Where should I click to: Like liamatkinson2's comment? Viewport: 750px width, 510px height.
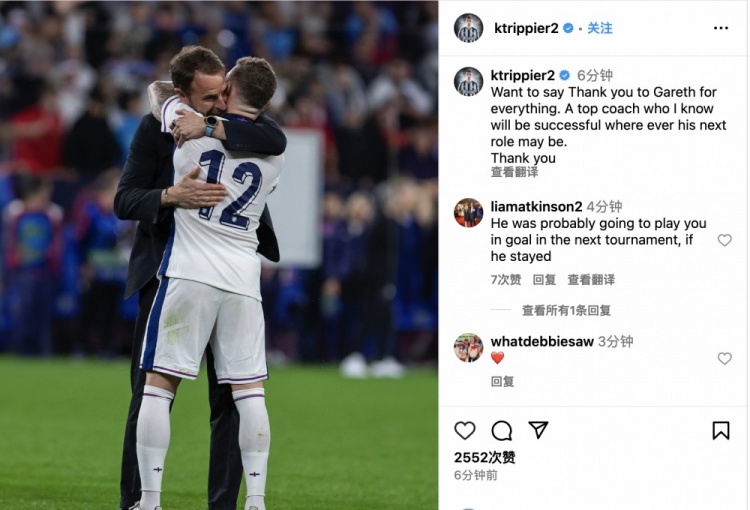(x=725, y=240)
